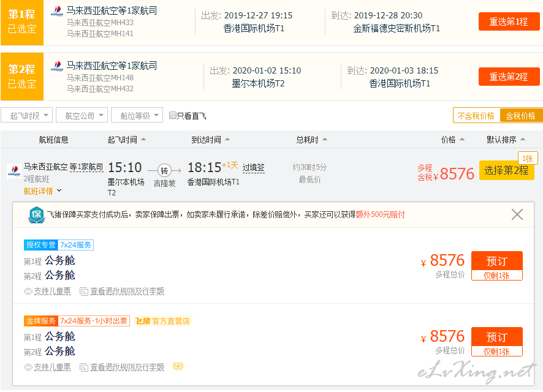Click flight number 马来西亚航空MH432

click(x=100, y=89)
